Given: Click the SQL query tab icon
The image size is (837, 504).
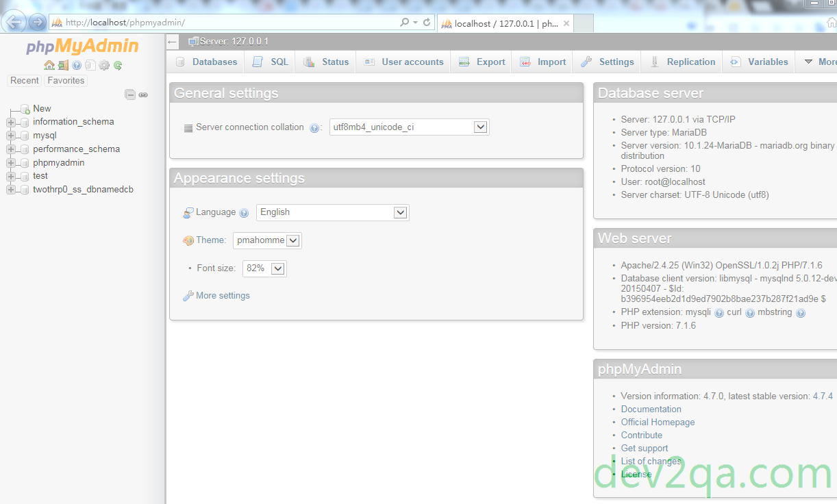Looking at the screenshot, I should tap(257, 61).
